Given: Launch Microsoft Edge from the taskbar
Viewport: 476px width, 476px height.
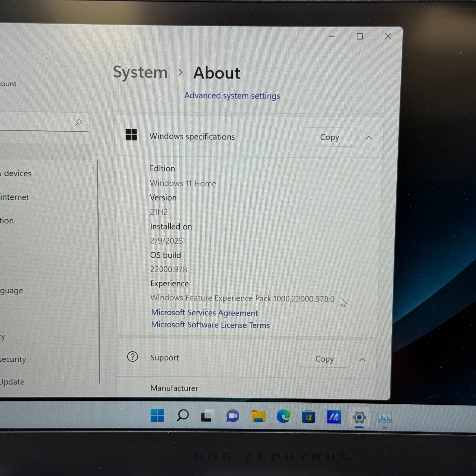Looking at the screenshot, I should (283, 416).
